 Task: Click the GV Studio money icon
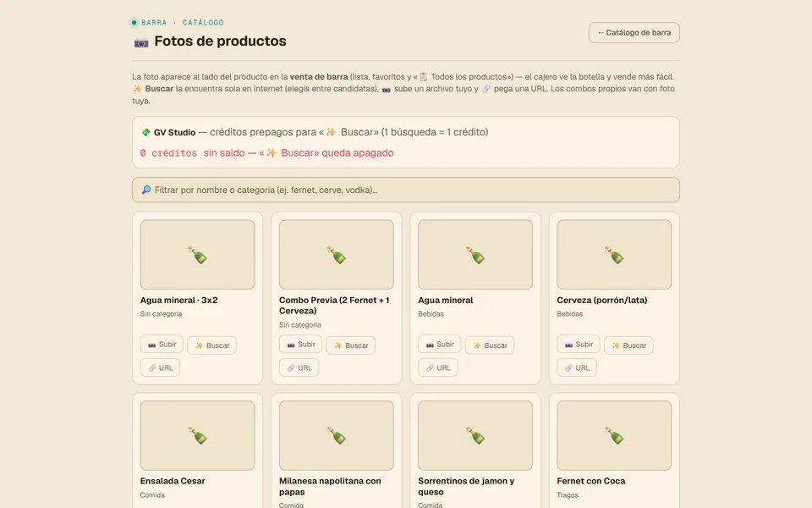(x=145, y=132)
